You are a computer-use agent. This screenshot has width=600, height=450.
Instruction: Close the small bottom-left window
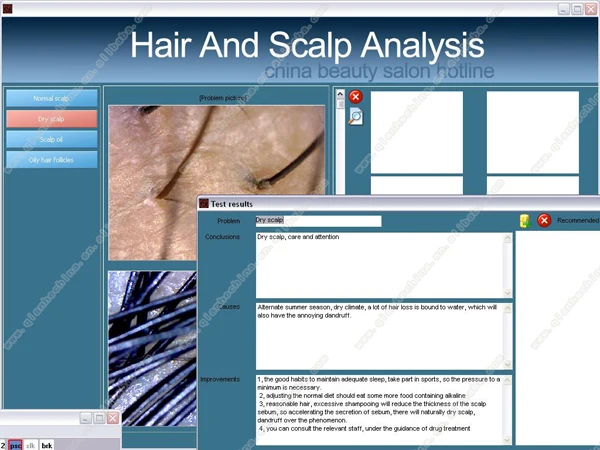point(113,418)
